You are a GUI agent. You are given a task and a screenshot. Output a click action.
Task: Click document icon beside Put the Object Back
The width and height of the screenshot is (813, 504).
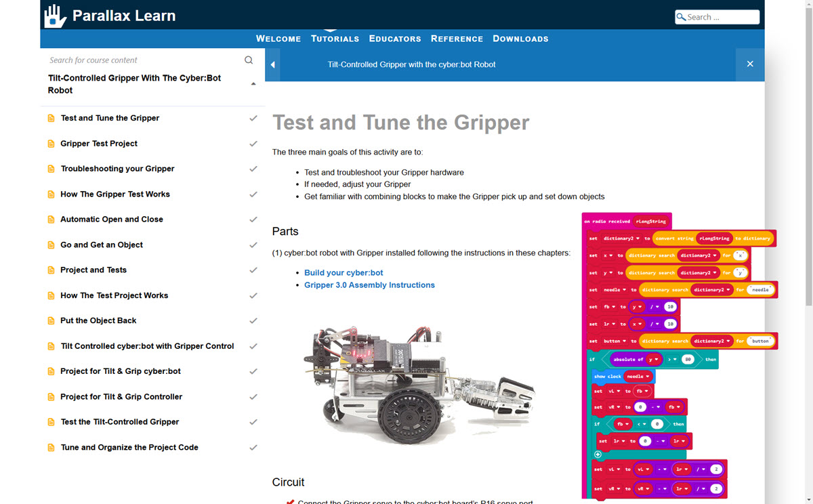coord(51,321)
